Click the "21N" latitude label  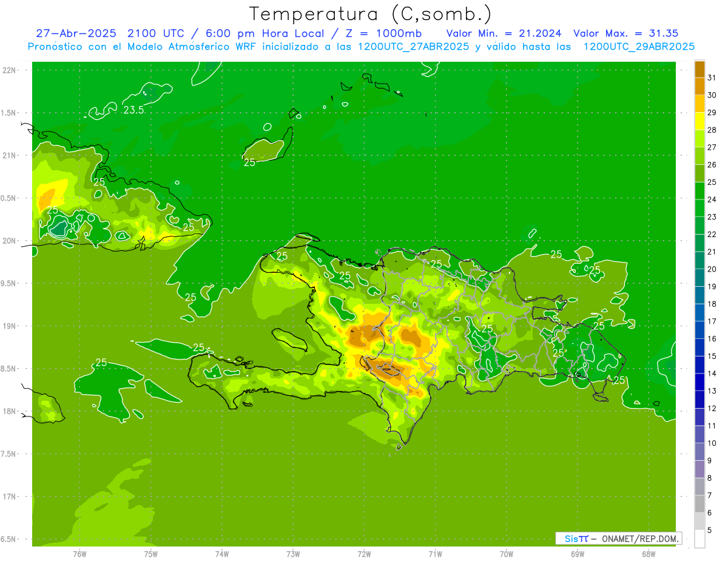8,155
